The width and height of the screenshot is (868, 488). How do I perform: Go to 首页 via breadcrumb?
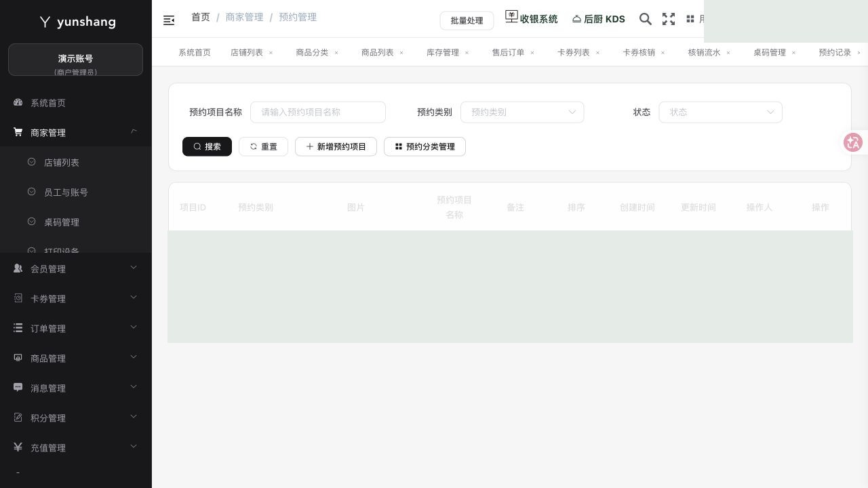click(201, 17)
